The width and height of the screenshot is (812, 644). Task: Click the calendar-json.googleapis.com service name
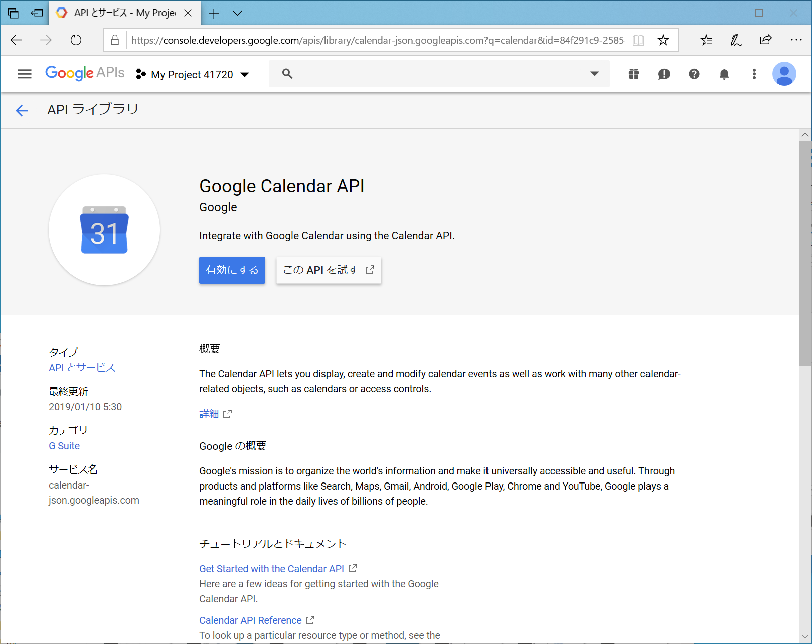tap(94, 493)
